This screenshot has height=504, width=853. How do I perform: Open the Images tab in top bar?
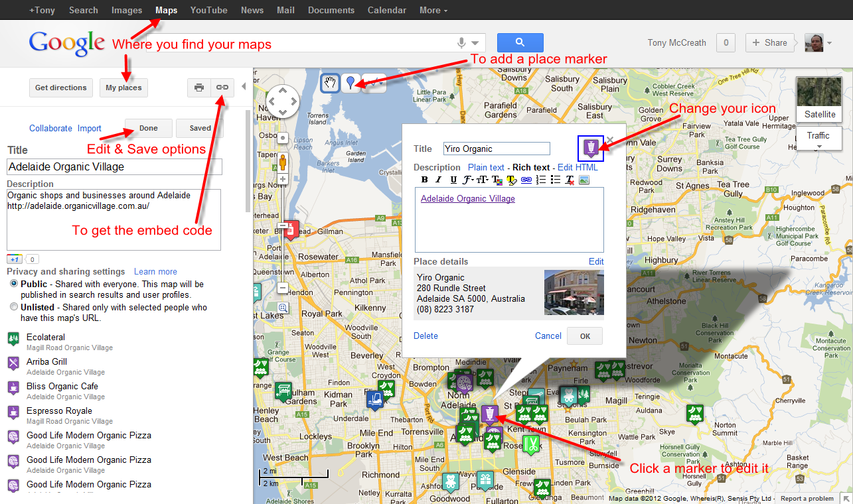[127, 10]
